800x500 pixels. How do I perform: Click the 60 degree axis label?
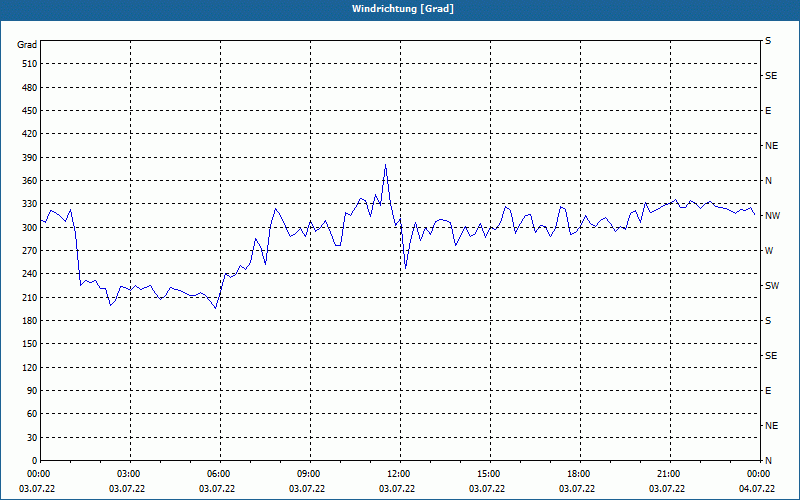[x=32, y=414]
